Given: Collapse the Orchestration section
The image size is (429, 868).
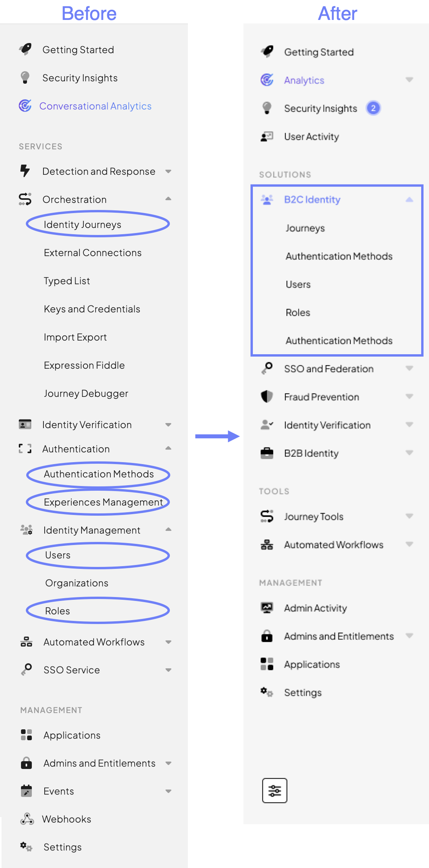Looking at the screenshot, I should pyautogui.click(x=168, y=199).
